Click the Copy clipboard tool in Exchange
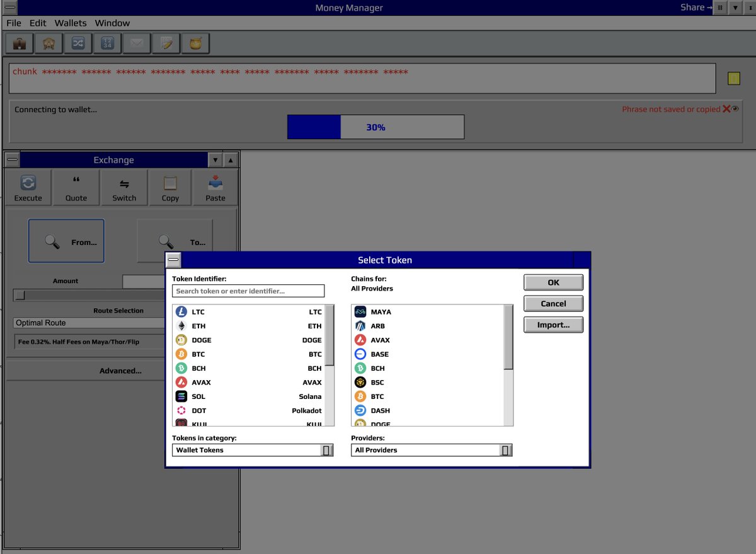 tap(170, 188)
